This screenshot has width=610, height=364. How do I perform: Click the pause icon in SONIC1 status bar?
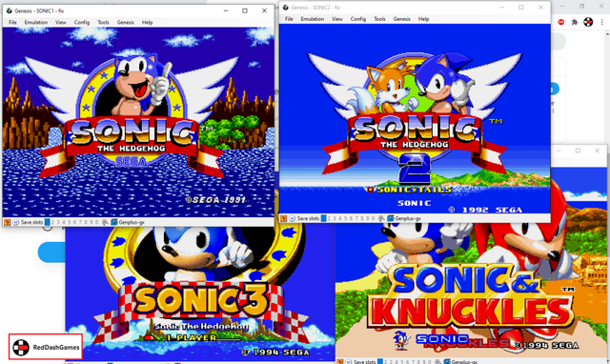click(15, 222)
